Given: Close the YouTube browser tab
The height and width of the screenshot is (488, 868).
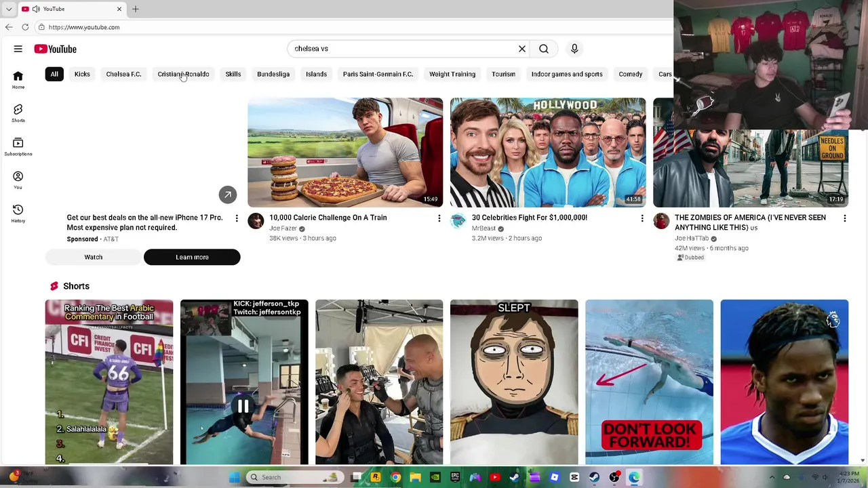Looking at the screenshot, I should pos(119,9).
